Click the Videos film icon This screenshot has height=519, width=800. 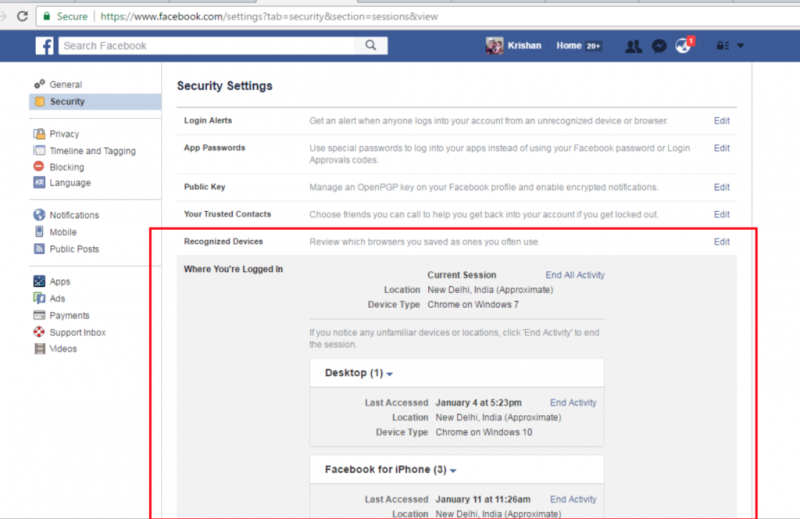coord(39,349)
